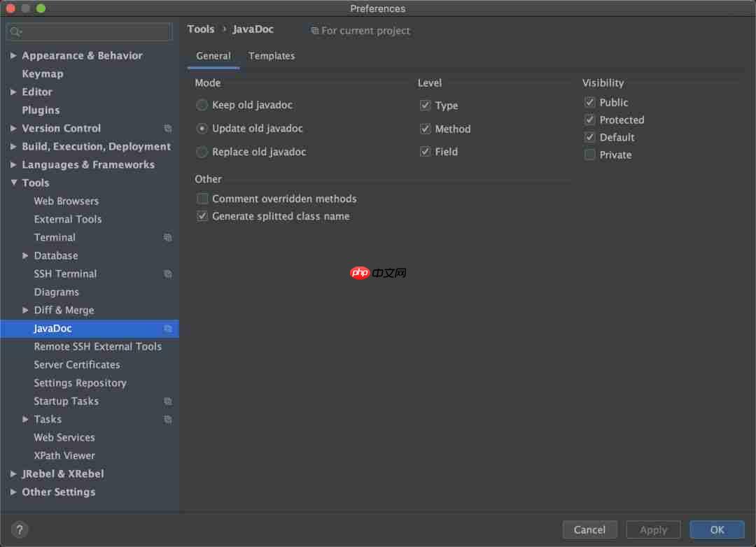Click the help question mark icon
This screenshot has width=756, height=547.
19,530
